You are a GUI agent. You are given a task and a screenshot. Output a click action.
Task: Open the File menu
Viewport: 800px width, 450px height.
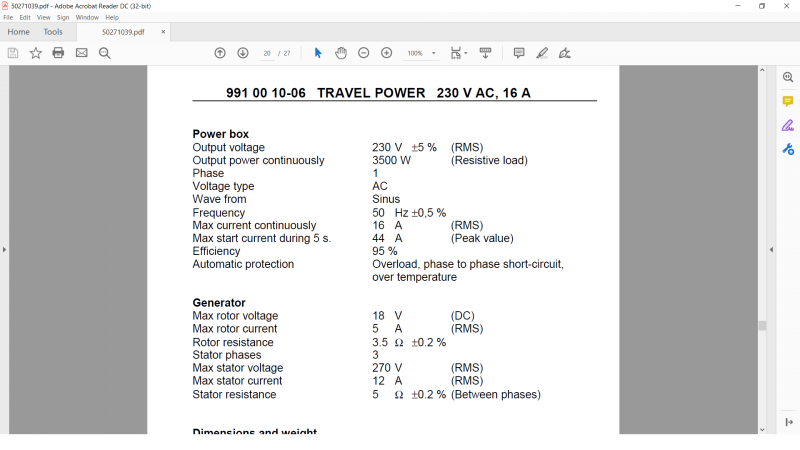coord(8,17)
